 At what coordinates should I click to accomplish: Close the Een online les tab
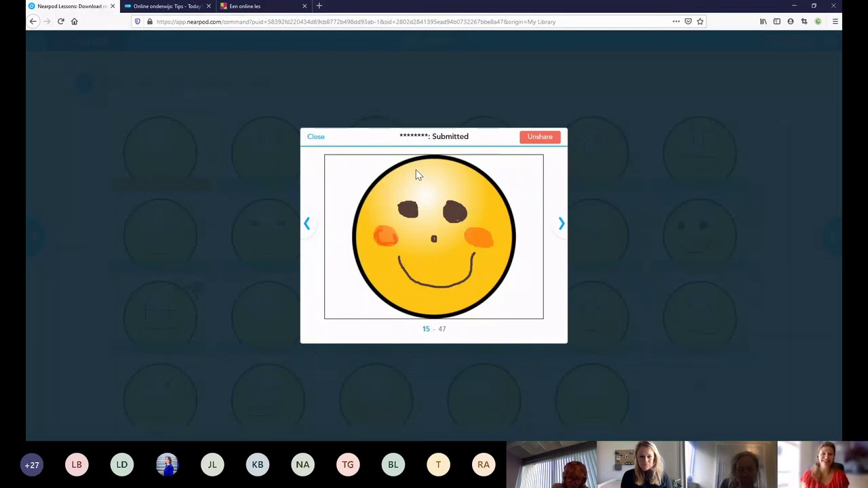[x=304, y=6]
